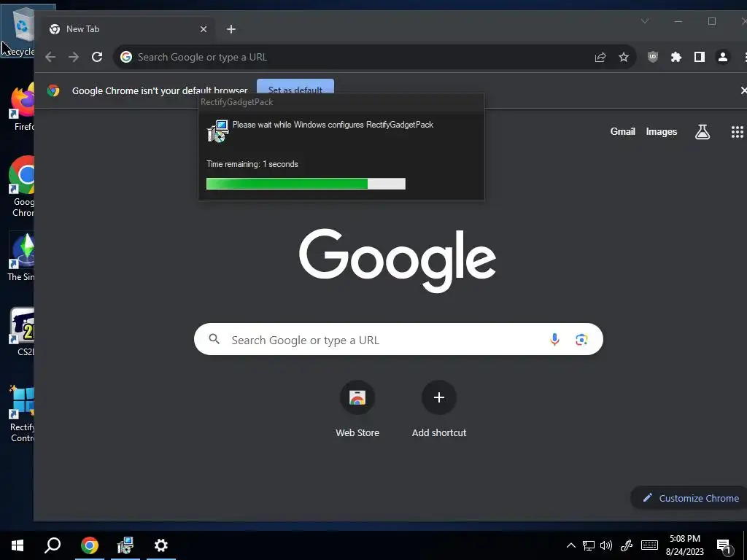This screenshot has height=560, width=747.
Task: Open the Images link
Action: pos(661,131)
